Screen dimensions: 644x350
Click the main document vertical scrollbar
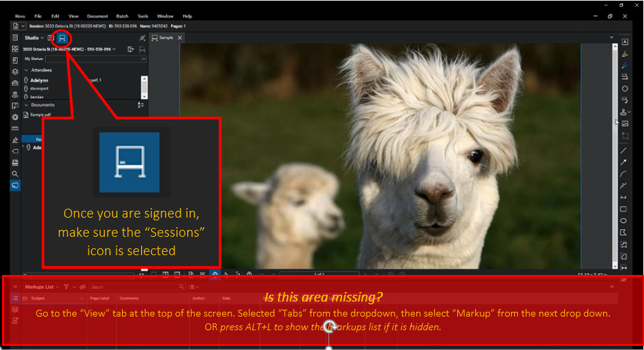point(615,156)
